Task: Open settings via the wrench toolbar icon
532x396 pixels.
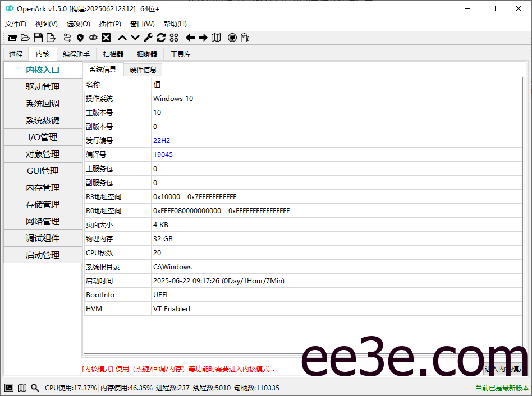Action: tap(149, 38)
